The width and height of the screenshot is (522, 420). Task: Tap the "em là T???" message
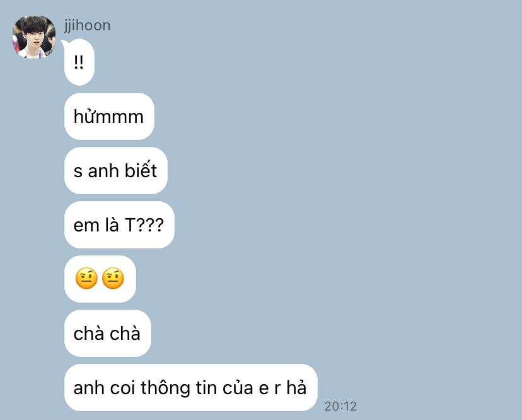click(x=119, y=225)
